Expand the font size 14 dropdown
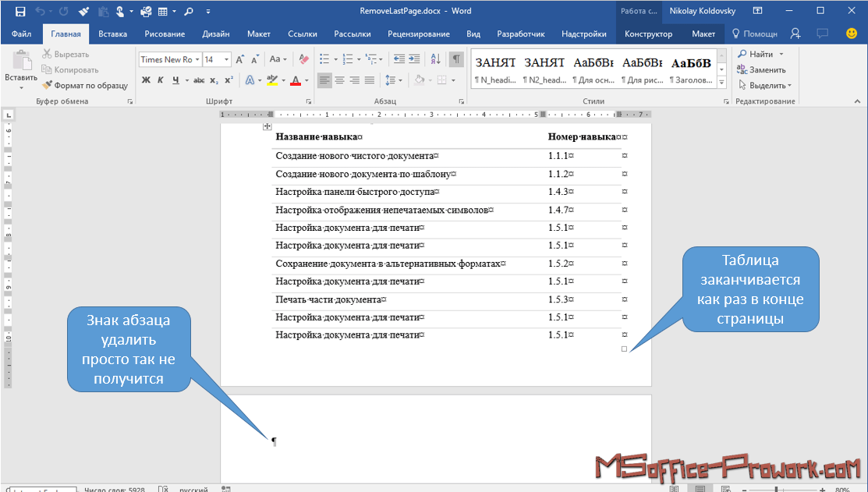 [227, 59]
